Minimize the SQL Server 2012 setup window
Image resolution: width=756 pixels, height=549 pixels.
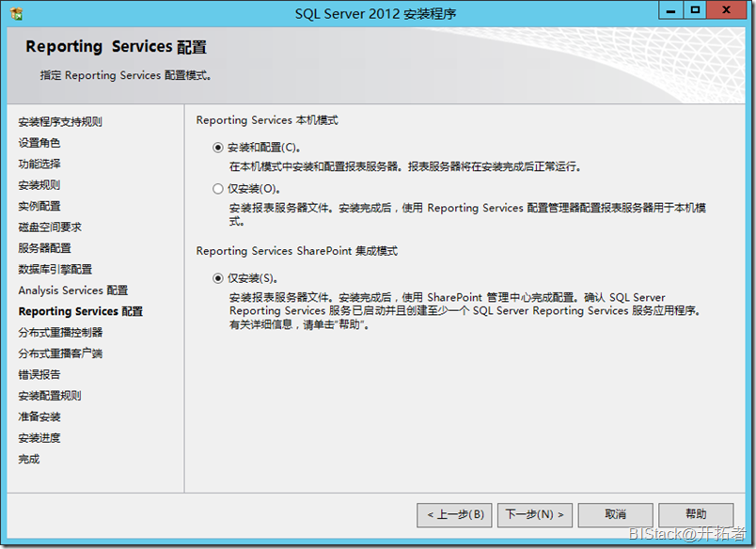click(670, 10)
